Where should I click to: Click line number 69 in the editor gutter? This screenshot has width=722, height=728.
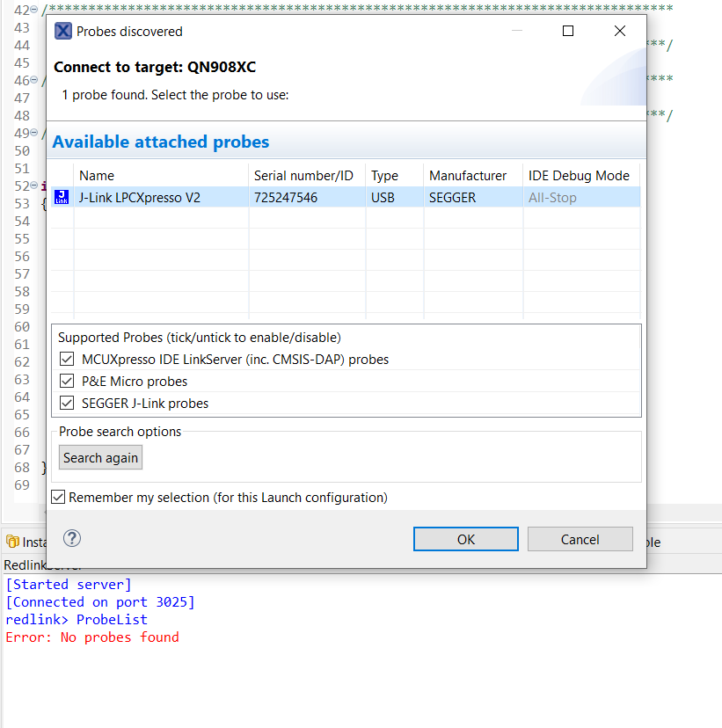pos(22,484)
